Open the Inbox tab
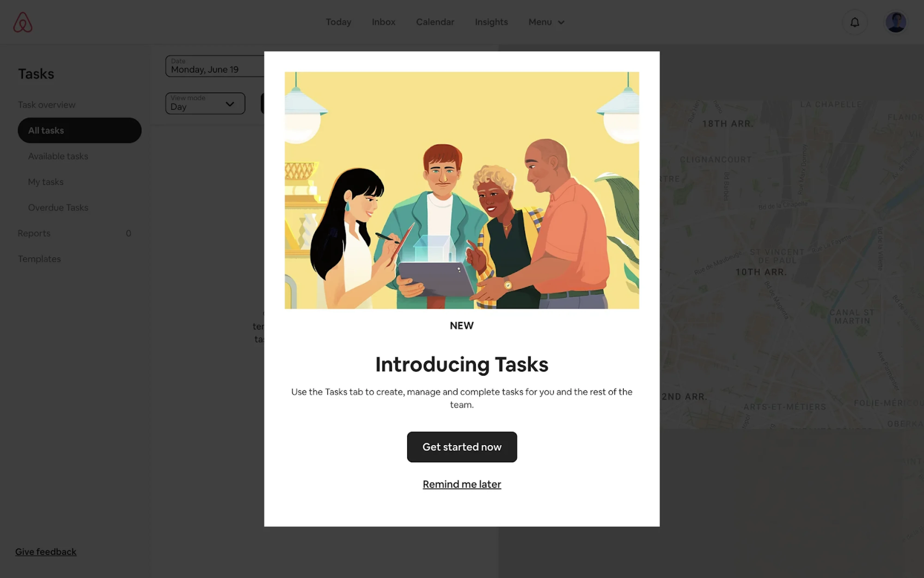The width and height of the screenshot is (924, 578). 383,22
